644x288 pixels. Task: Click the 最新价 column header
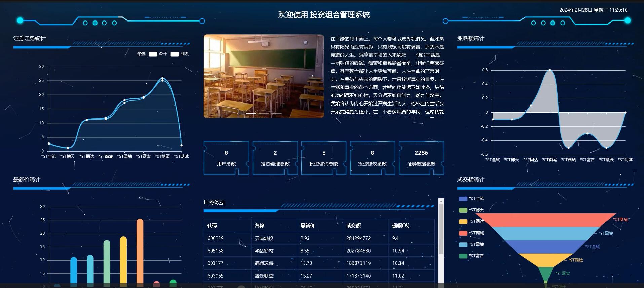click(x=320, y=225)
